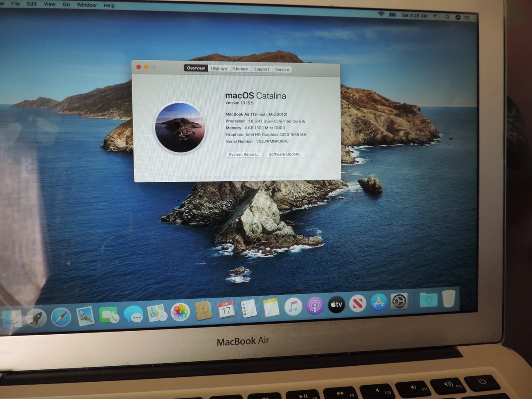Image resolution: width=532 pixels, height=399 pixels.
Task: Click battery status icon in menu bar
Action: coord(392,15)
